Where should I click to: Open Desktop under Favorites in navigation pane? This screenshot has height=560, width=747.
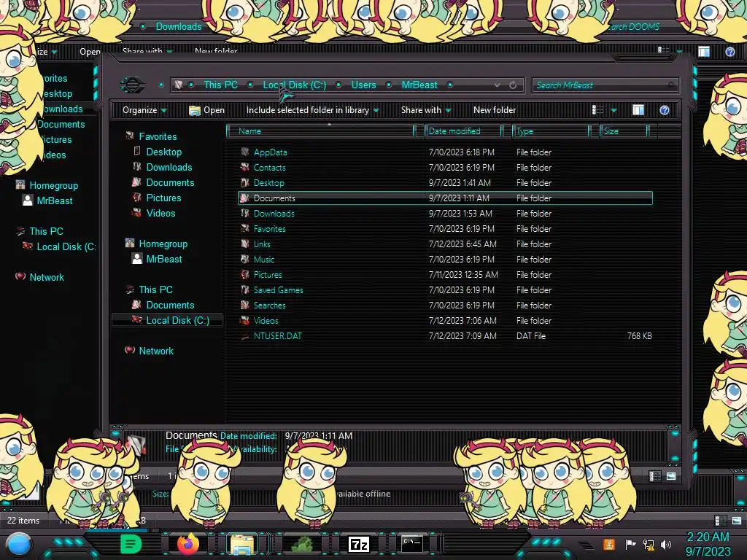164,152
